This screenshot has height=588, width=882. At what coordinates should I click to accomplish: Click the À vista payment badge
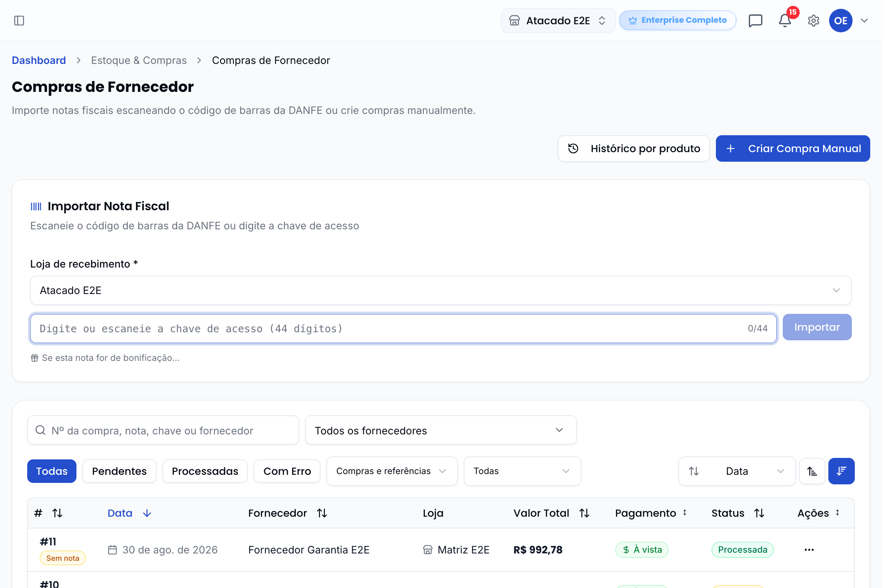642,550
